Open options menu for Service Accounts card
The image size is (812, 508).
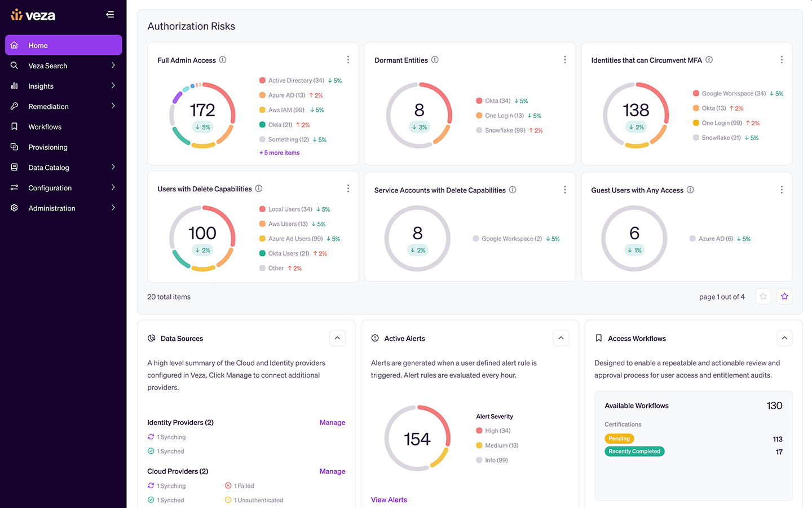[x=565, y=190]
